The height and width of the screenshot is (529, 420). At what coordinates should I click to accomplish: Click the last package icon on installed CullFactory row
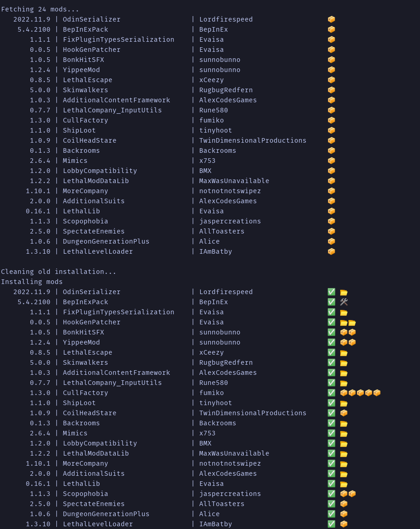(377, 393)
